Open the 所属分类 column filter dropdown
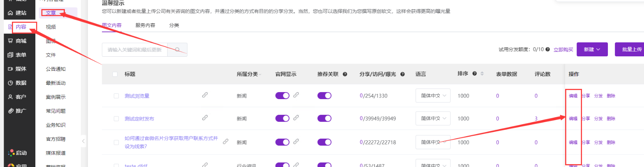 click(x=260, y=74)
